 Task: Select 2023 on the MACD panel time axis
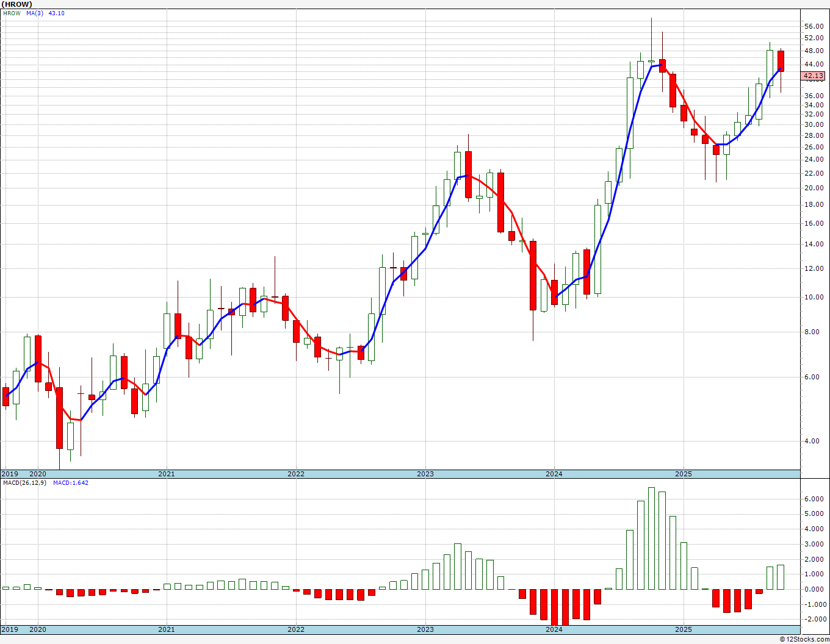point(425,630)
